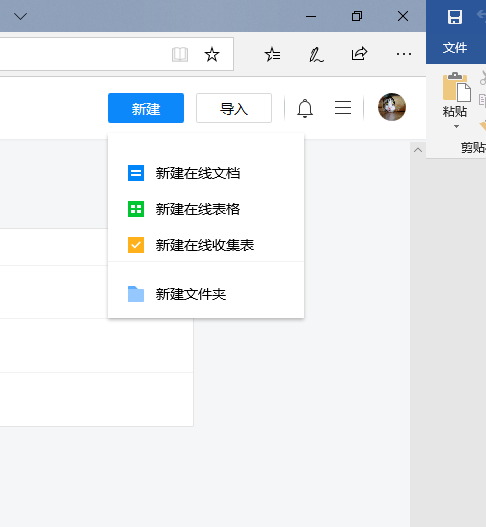Click the light blue folder icon
This screenshot has width=486, height=527.
pos(136,294)
